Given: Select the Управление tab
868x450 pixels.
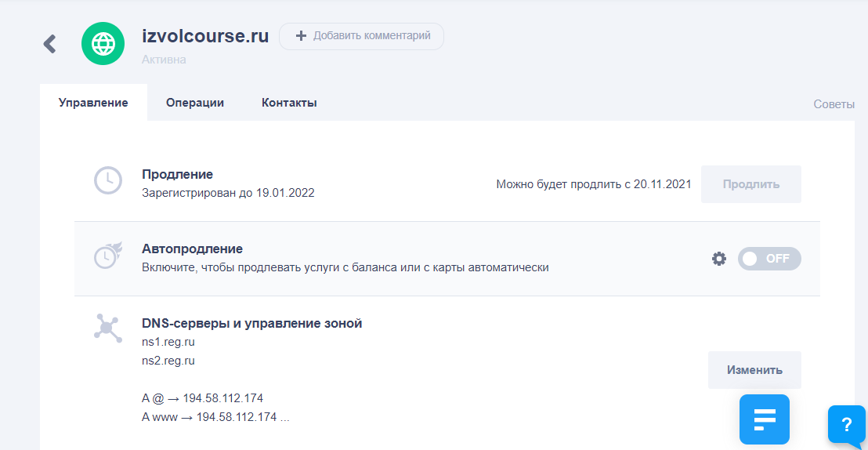Looking at the screenshot, I should [x=93, y=103].
